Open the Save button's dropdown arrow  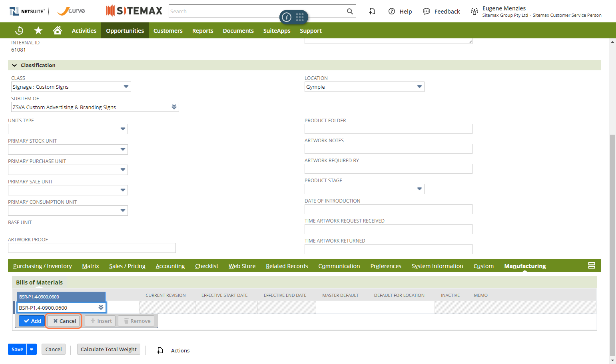pyautogui.click(x=32, y=349)
